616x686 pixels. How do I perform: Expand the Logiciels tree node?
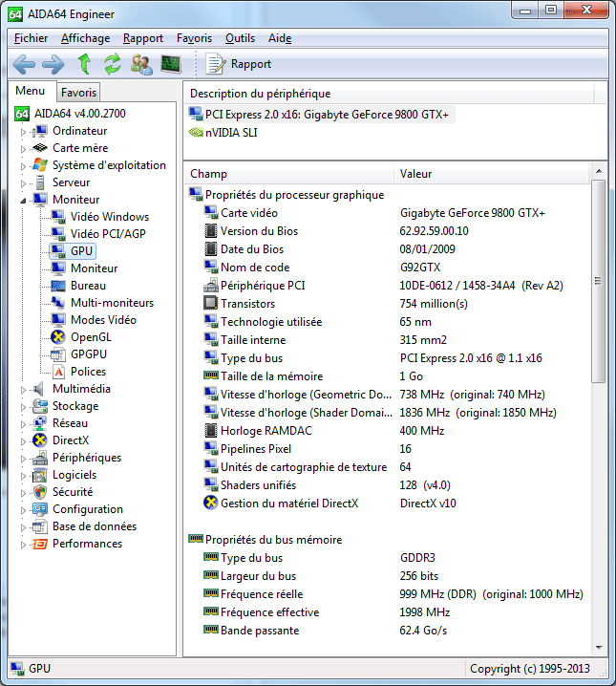tap(23, 476)
